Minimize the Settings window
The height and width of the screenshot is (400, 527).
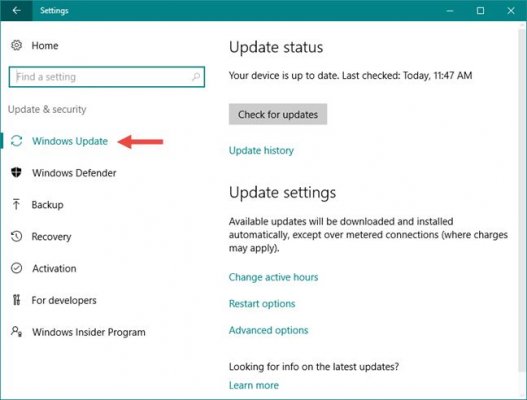[450, 10]
